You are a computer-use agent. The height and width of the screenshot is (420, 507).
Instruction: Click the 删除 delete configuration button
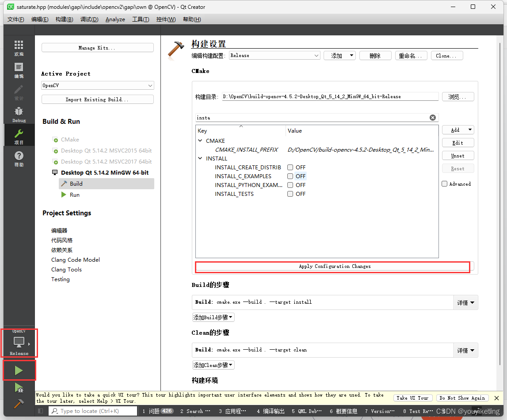tap(375, 56)
